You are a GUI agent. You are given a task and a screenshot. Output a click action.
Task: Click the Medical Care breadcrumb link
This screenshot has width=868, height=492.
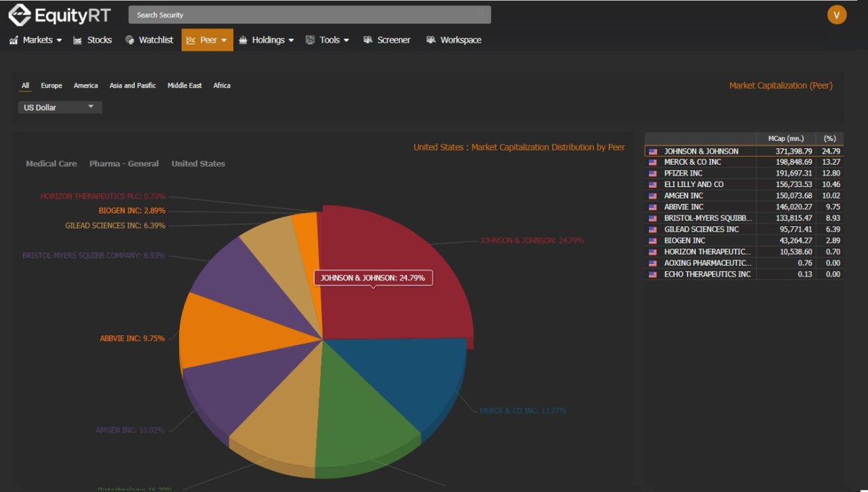point(51,163)
